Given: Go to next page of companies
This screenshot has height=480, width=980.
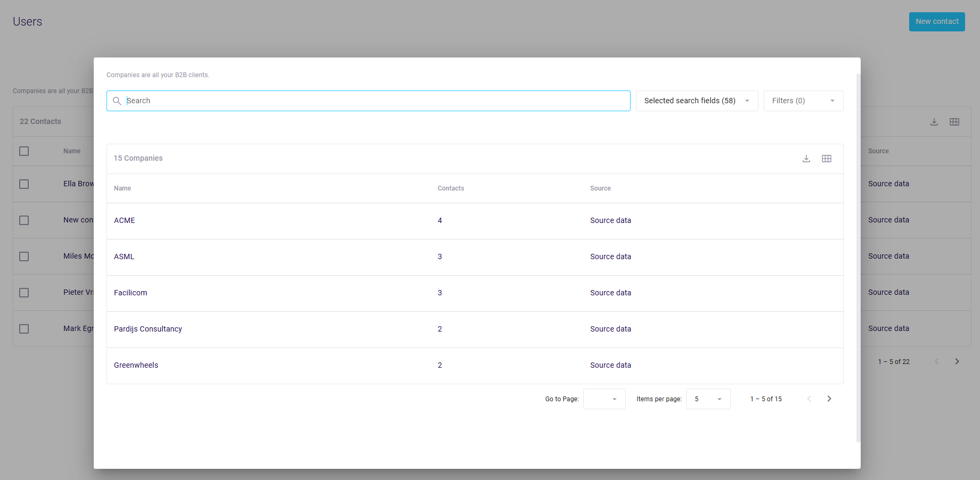Looking at the screenshot, I should (x=829, y=399).
